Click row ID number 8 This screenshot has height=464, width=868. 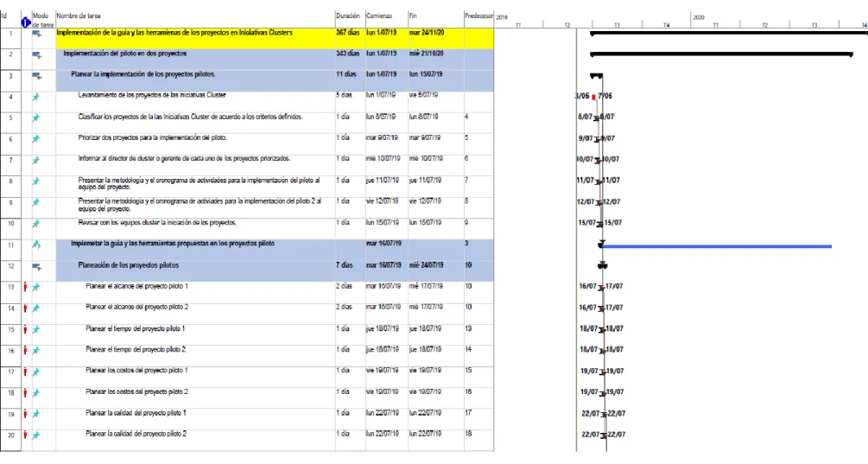coord(10,181)
